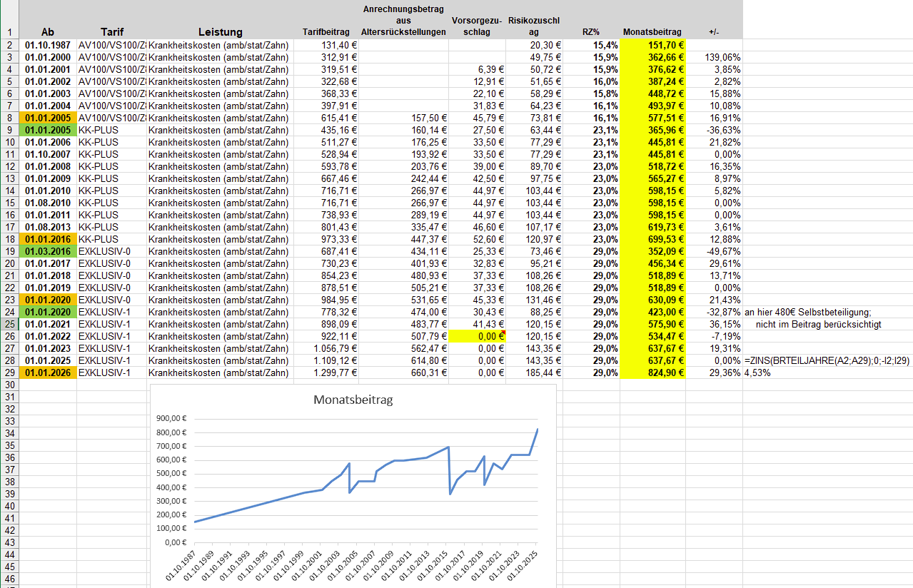Click the orange 01.01.2005 date cell
Image resolution: width=913 pixels, height=588 pixels.
(47, 118)
